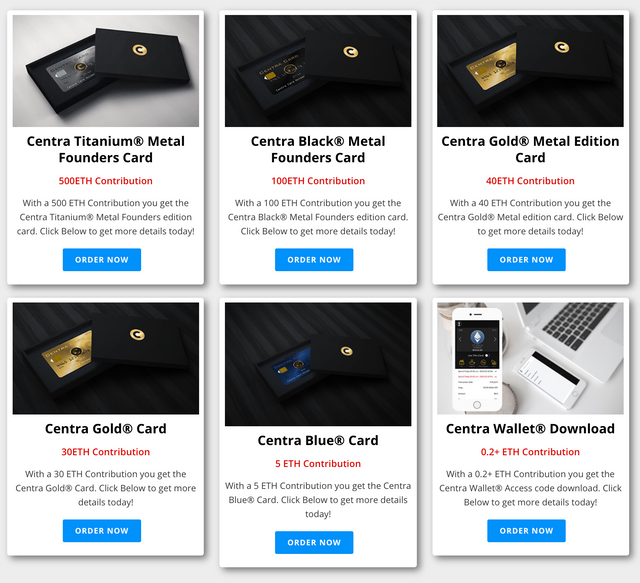Click ORDER NOW for Centra Black Metal card

(x=314, y=260)
